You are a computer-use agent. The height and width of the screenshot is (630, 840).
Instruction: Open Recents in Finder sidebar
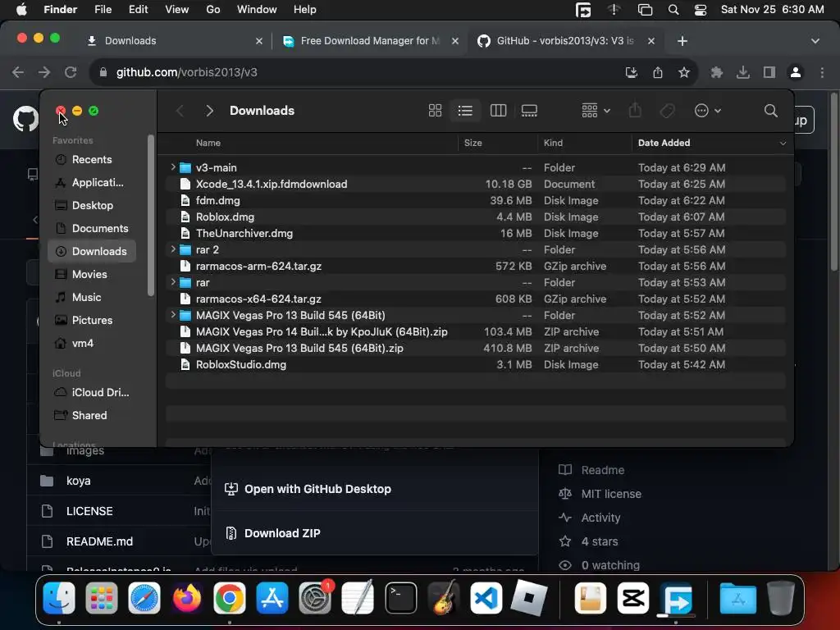point(92,160)
